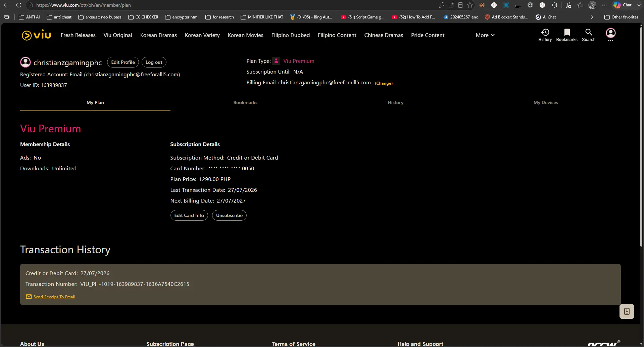Viewport: 644px width, 347px height.
Task: Open the Extensions puzzle icon
Action: tap(554, 5)
